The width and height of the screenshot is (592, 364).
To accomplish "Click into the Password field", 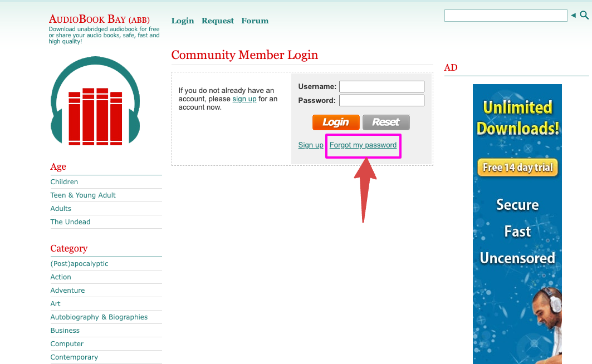I will click(381, 100).
